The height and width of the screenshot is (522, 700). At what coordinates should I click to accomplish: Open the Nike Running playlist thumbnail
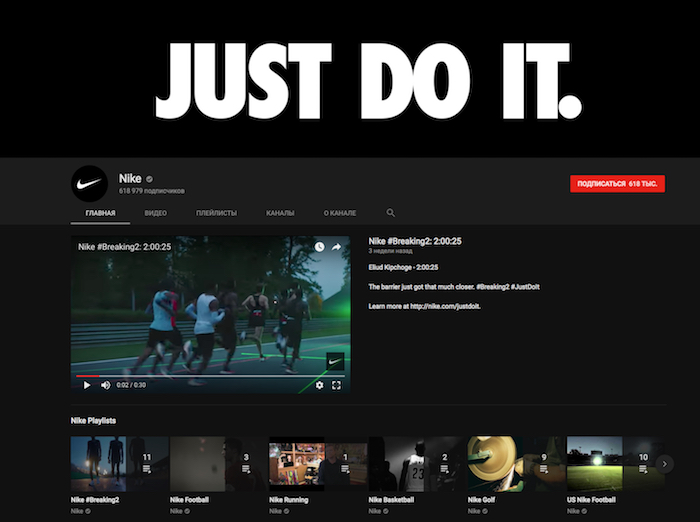[x=318, y=464]
